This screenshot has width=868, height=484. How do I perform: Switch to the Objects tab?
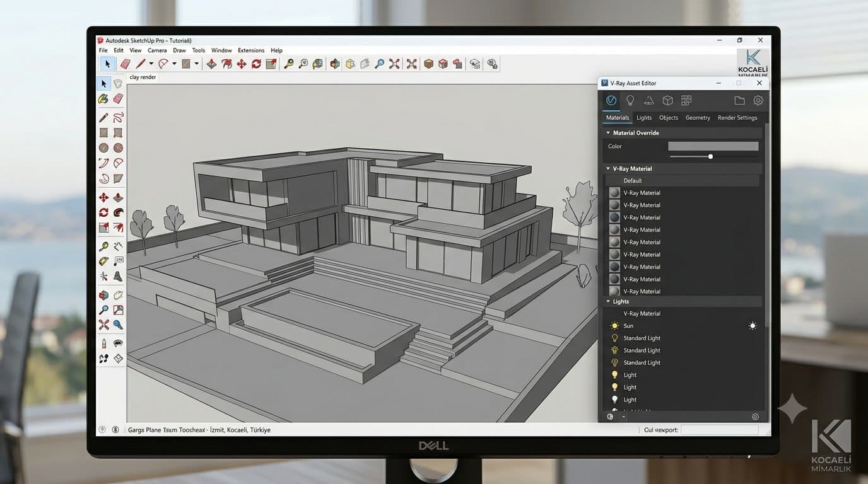pos(669,118)
